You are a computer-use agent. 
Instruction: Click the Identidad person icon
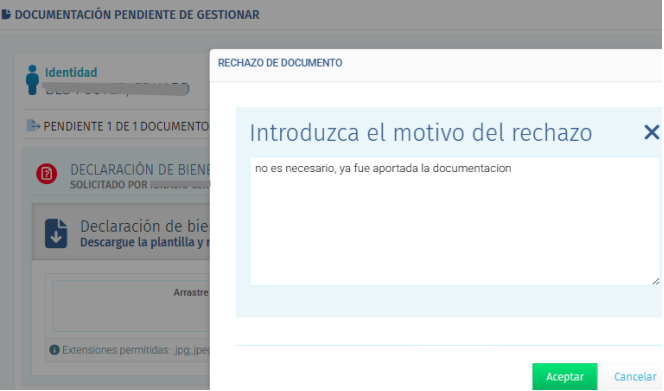click(x=32, y=80)
